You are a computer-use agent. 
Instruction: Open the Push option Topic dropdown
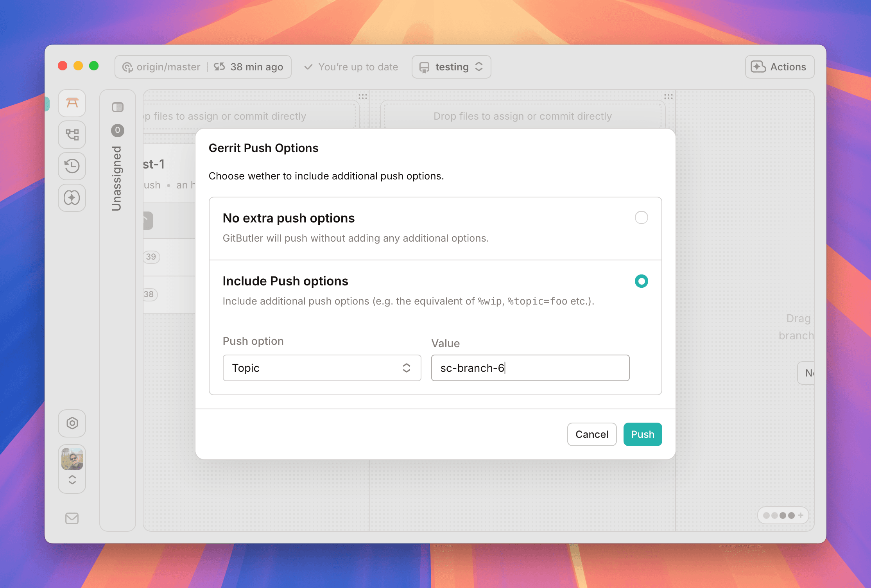tap(322, 368)
